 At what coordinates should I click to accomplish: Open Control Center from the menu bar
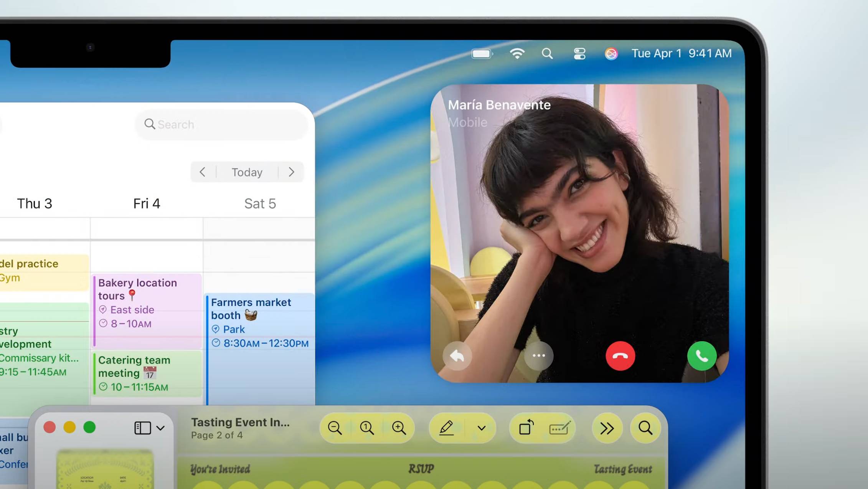pos(579,53)
